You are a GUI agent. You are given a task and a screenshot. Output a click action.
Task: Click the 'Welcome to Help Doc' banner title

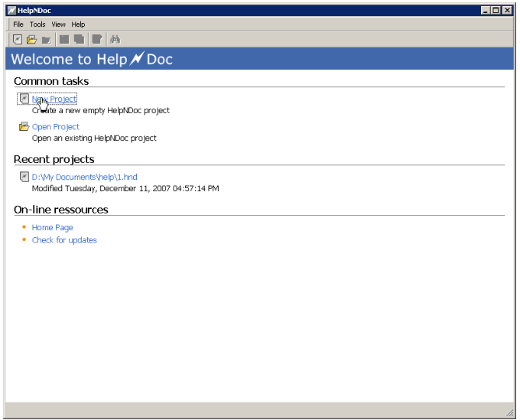[x=92, y=59]
